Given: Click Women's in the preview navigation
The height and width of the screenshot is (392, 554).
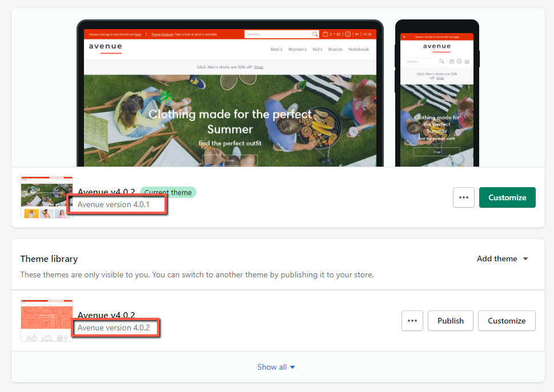Looking at the screenshot, I should pos(297,50).
